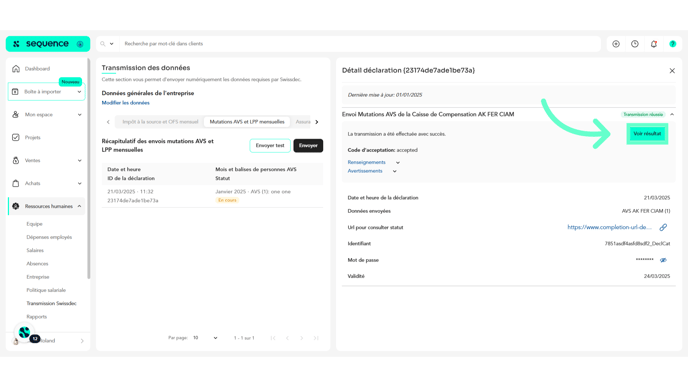688x387 pixels.
Task: Expand Boîte à importer chevron
Action: pyautogui.click(x=79, y=92)
